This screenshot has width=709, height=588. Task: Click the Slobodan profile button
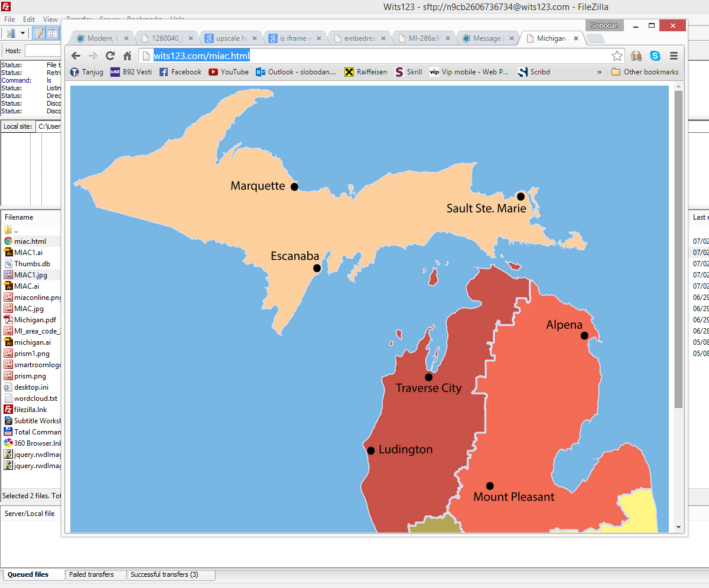[x=604, y=25]
